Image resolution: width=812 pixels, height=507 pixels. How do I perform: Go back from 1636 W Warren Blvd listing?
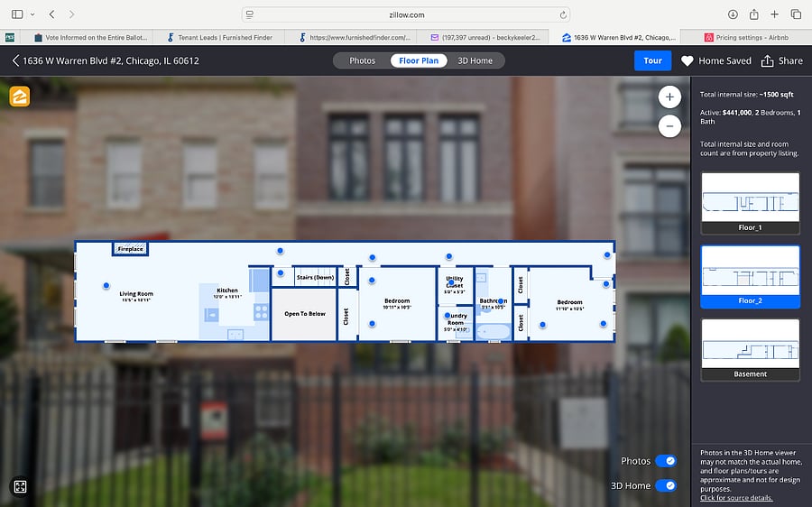pyautogui.click(x=15, y=60)
